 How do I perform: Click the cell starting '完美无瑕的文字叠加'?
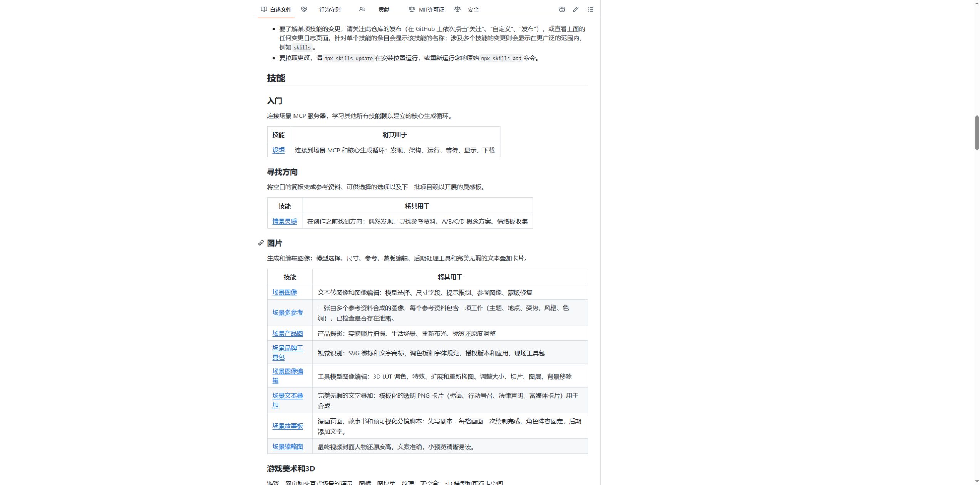(450, 400)
